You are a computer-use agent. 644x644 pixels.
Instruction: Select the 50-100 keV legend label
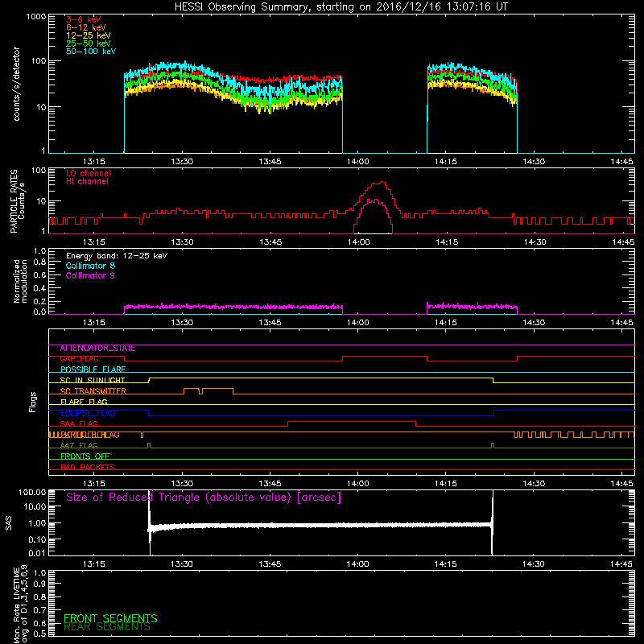point(91,52)
